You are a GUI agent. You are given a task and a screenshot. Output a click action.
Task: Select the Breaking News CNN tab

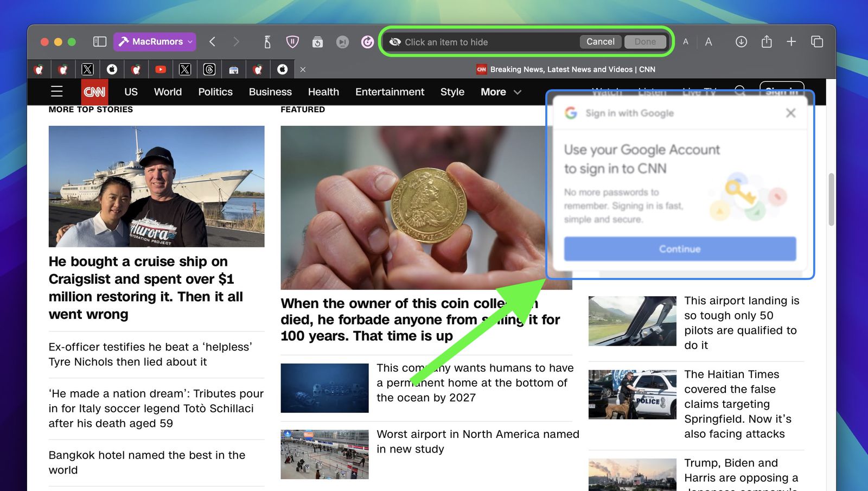pos(566,69)
